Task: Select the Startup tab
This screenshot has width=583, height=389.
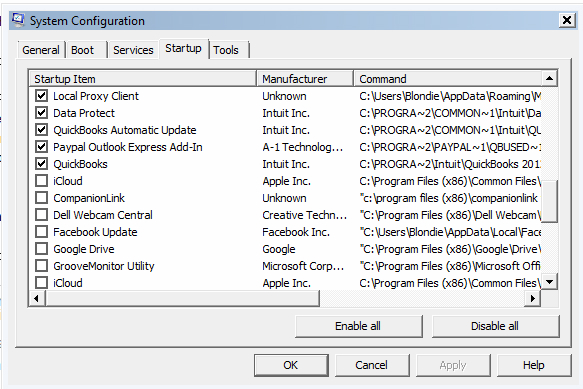Action: pos(184,48)
